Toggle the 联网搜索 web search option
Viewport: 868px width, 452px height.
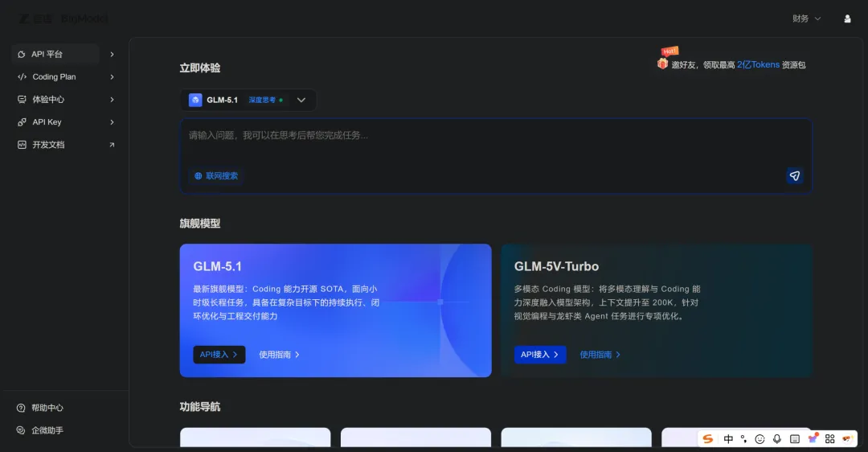(216, 176)
